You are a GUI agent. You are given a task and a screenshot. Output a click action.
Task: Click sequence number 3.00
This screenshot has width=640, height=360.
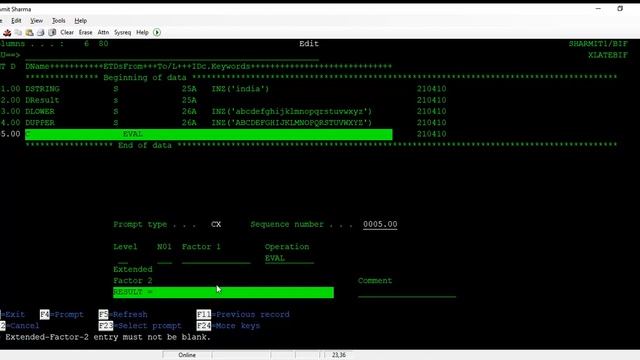tap(10, 111)
